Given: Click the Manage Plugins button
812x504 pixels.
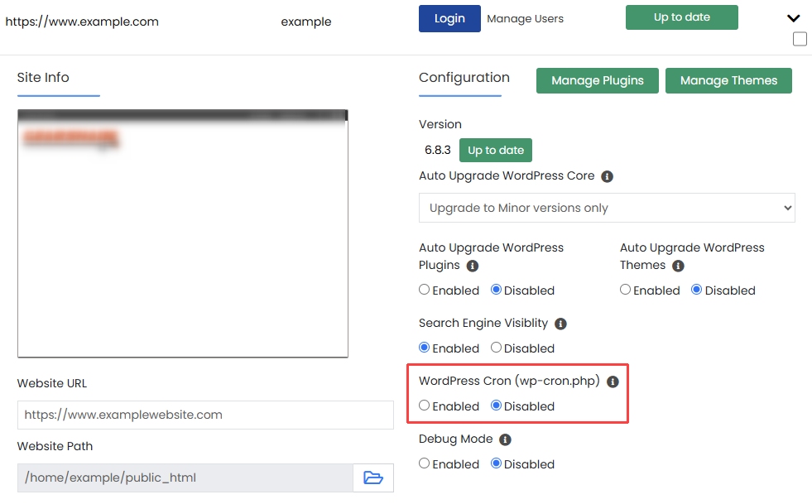Looking at the screenshot, I should 597,80.
